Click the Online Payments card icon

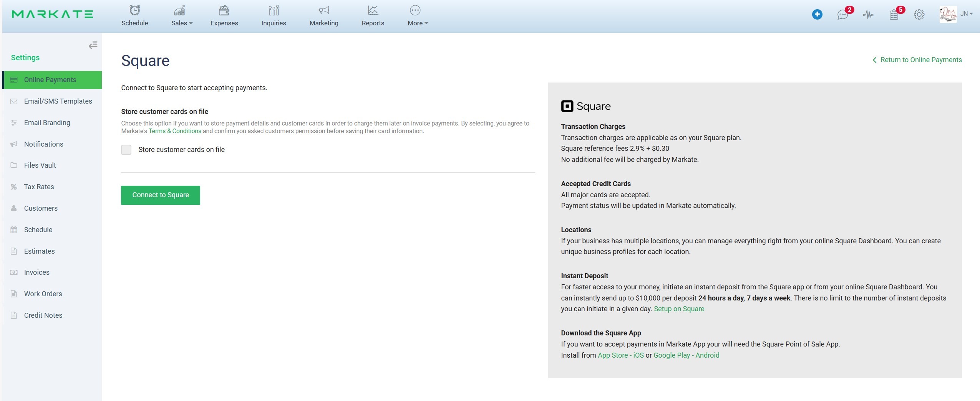14,80
